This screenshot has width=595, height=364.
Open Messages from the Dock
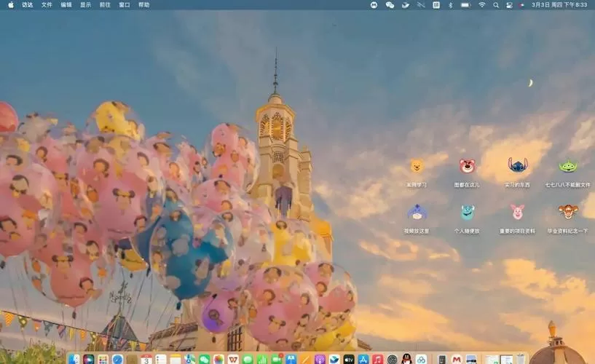coord(248,359)
